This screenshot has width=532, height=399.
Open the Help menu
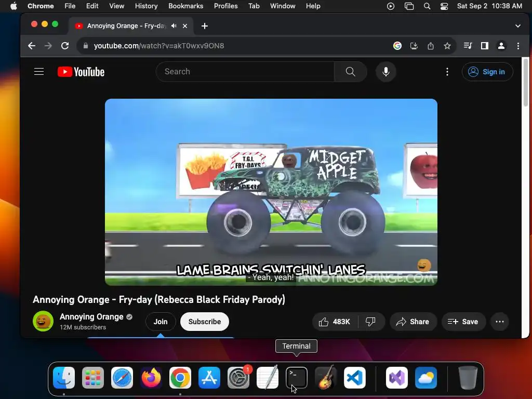pos(313,6)
